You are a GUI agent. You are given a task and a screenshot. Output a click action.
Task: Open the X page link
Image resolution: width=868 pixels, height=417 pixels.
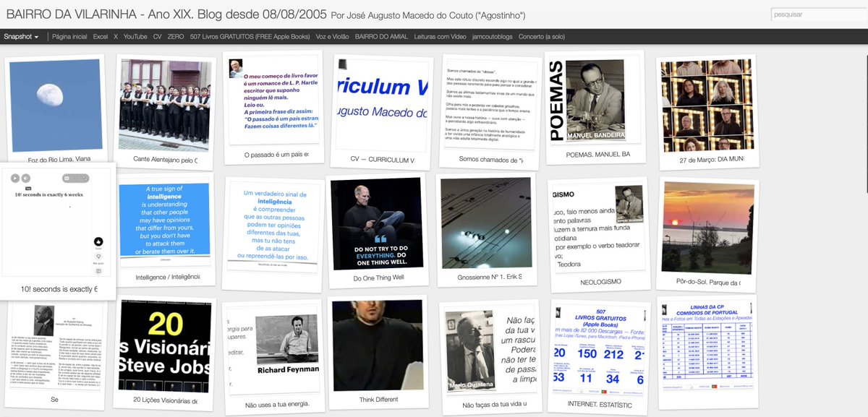116,36
